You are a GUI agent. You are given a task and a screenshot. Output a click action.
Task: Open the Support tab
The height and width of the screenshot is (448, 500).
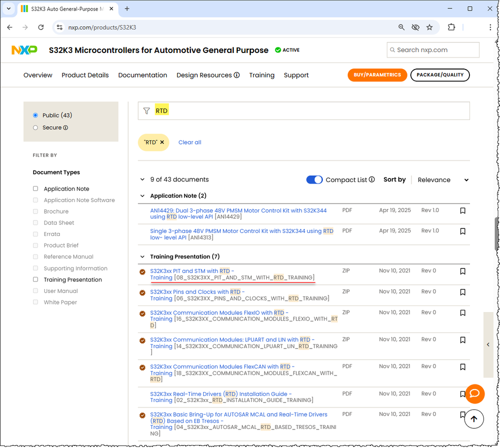296,75
